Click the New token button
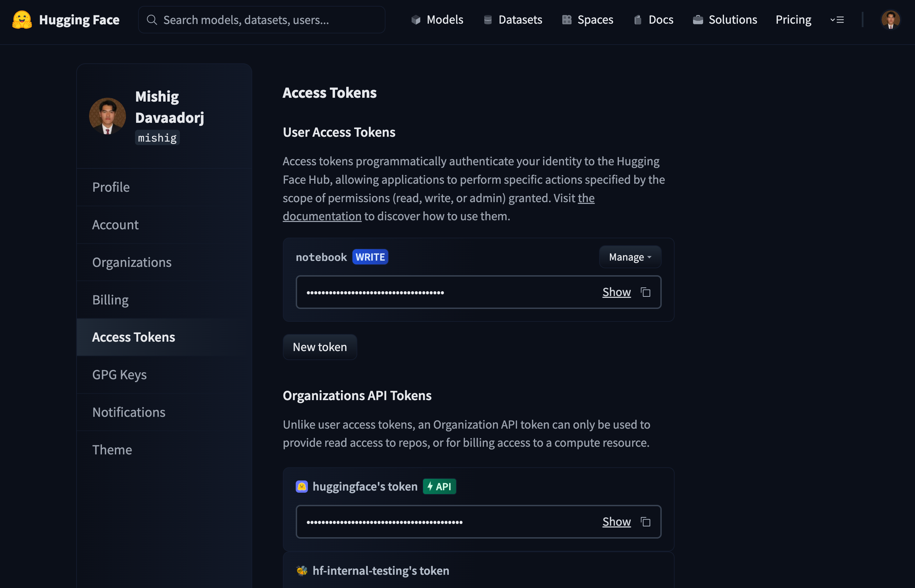 coord(319,347)
